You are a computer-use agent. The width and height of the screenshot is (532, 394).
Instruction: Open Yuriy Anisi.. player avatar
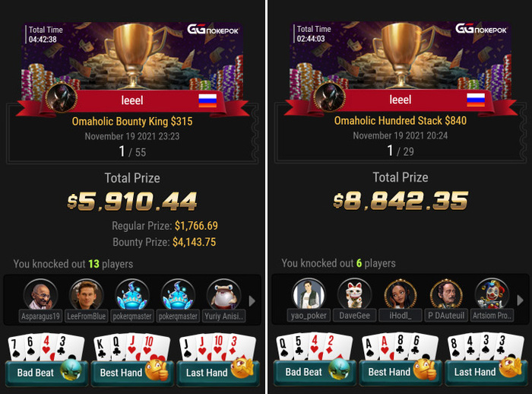point(223,295)
